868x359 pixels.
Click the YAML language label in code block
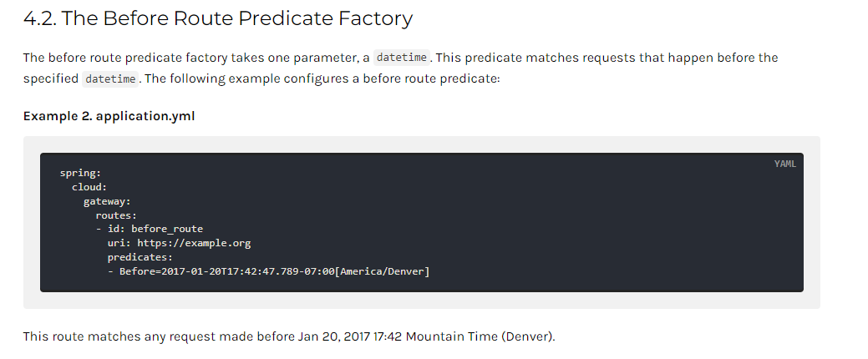(785, 164)
